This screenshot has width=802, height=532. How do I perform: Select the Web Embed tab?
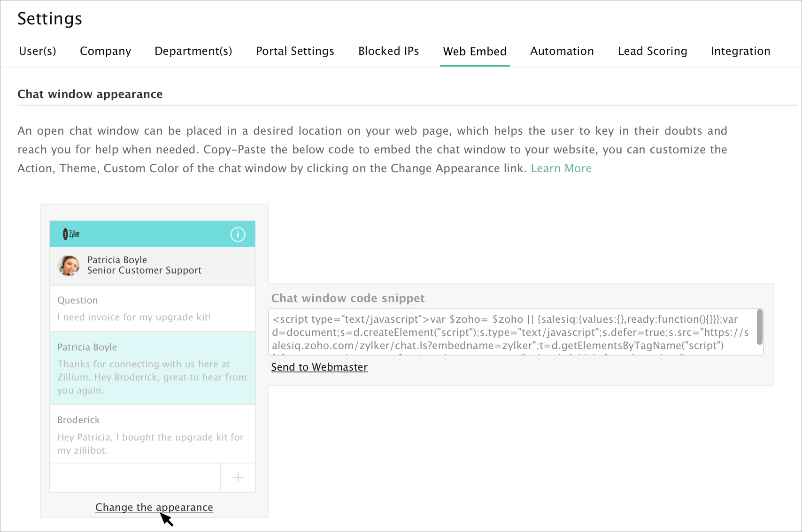474,51
